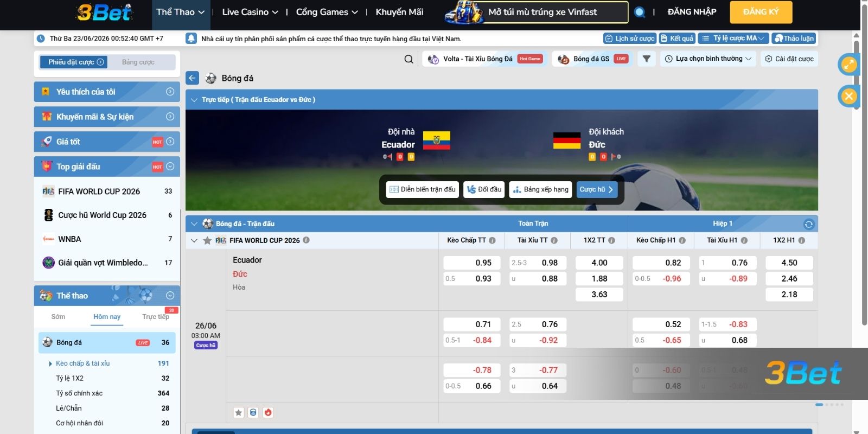Click info icon beside FIFA WORLD CUP 2026 header
The image size is (868, 434).
click(306, 240)
